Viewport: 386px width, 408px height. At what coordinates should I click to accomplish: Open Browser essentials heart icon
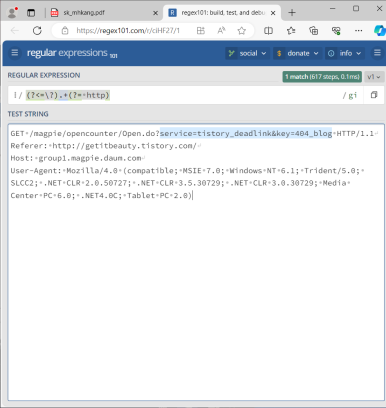(336, 31)
